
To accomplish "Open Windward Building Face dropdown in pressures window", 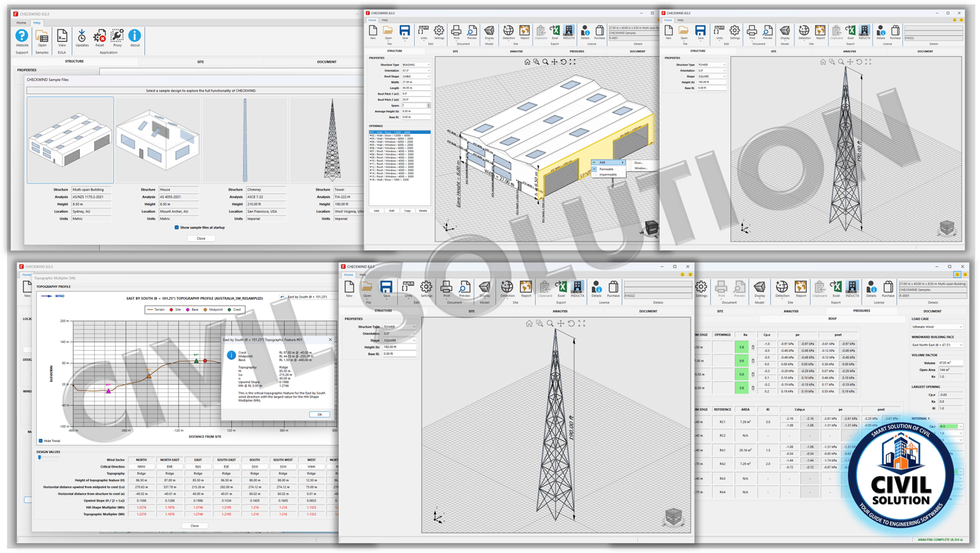I will (938, 345).
